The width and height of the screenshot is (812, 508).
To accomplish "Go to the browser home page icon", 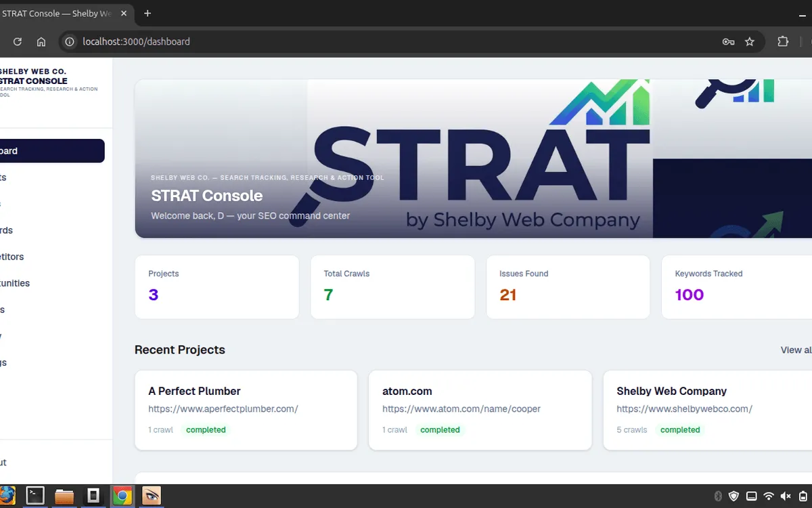I will (x=41, y=41).
